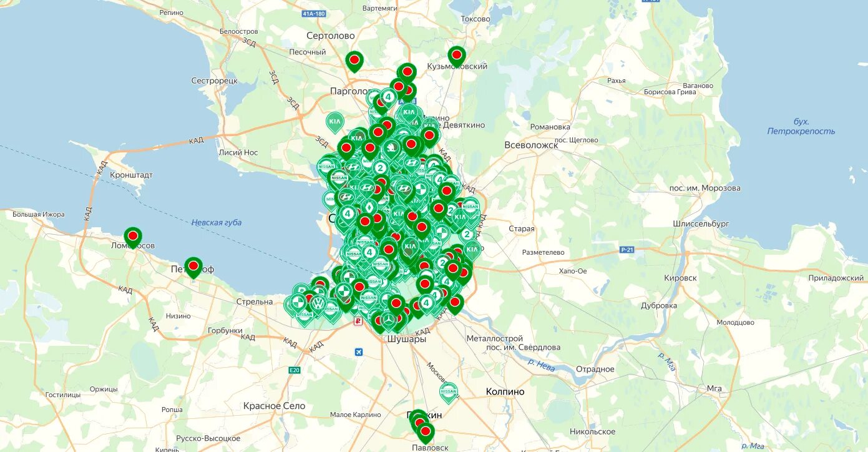Viewport: 868px width, 452px height.
Task: Click the Невская губа water label
Action: click(x=217, y=222)
